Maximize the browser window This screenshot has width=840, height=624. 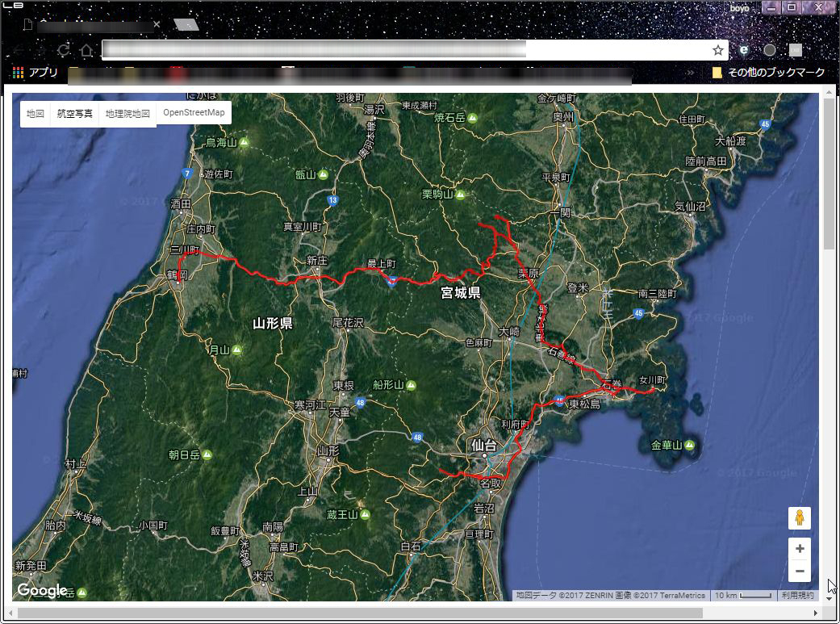tap(792, 7)
